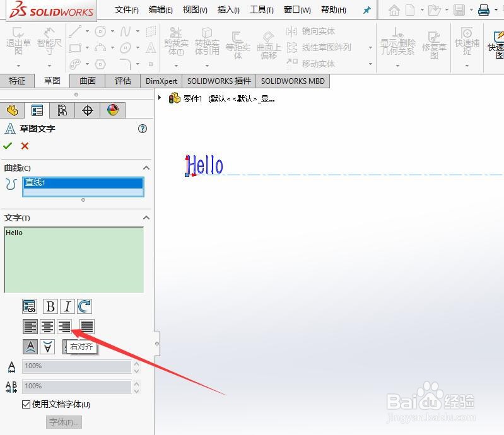Screen dimensions: 504x435
Task: Toggle the second vertical flip button
Action: 47,347
